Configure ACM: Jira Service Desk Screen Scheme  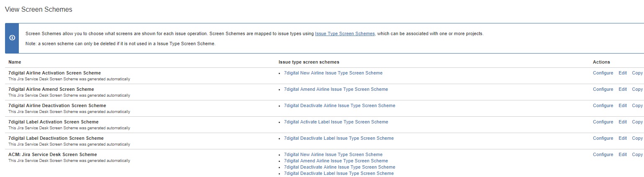[603, 154]
